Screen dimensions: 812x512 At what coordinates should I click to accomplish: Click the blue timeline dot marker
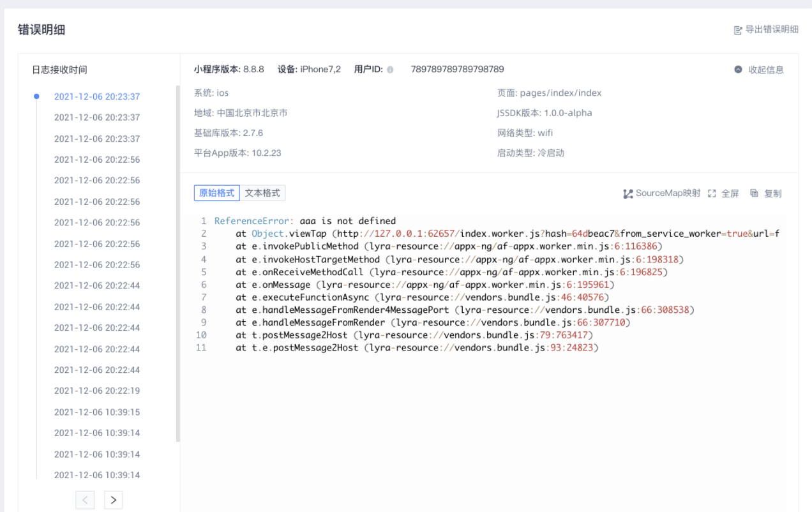[x=36, y=96]
